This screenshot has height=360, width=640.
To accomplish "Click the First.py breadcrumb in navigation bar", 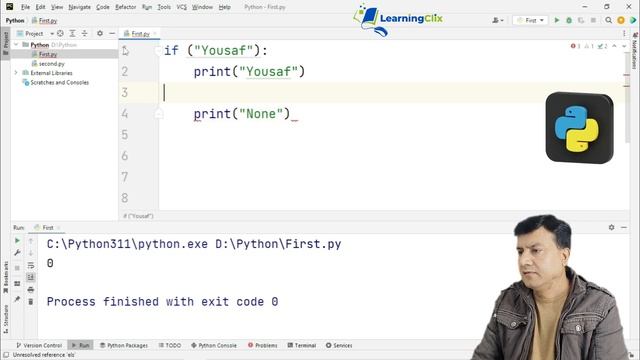I will pos(44,20).
